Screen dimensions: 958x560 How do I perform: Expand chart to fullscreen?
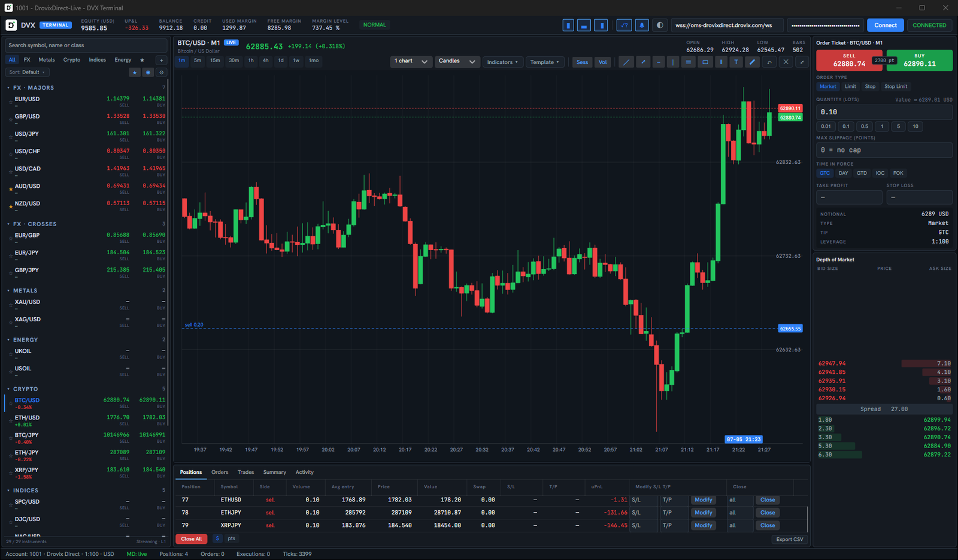(x=802, y=62)
